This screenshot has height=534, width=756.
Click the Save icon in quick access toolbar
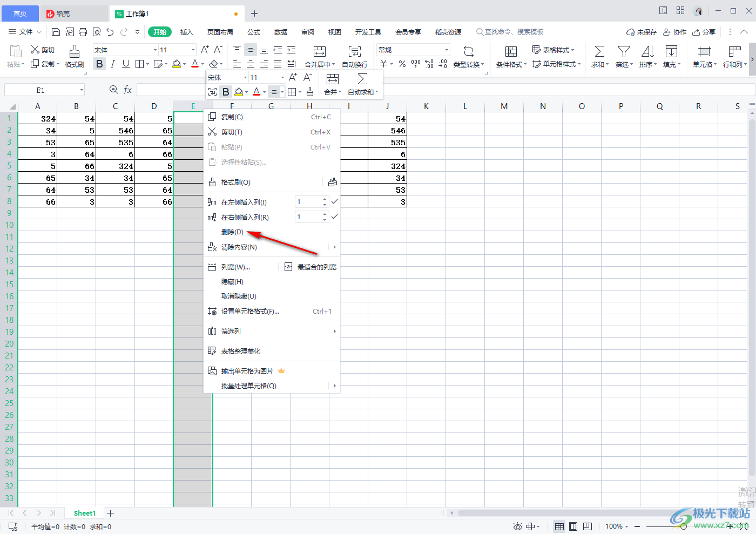click(56, 32)
